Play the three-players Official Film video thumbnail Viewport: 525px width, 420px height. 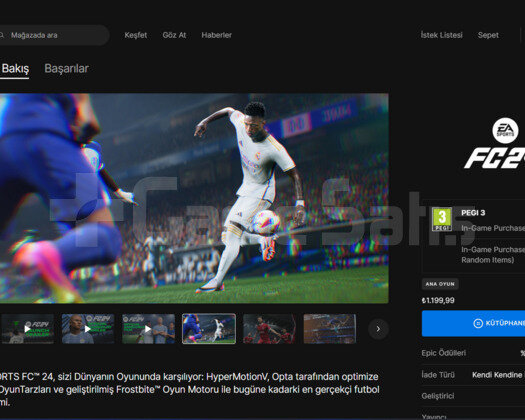click(148, 329)
